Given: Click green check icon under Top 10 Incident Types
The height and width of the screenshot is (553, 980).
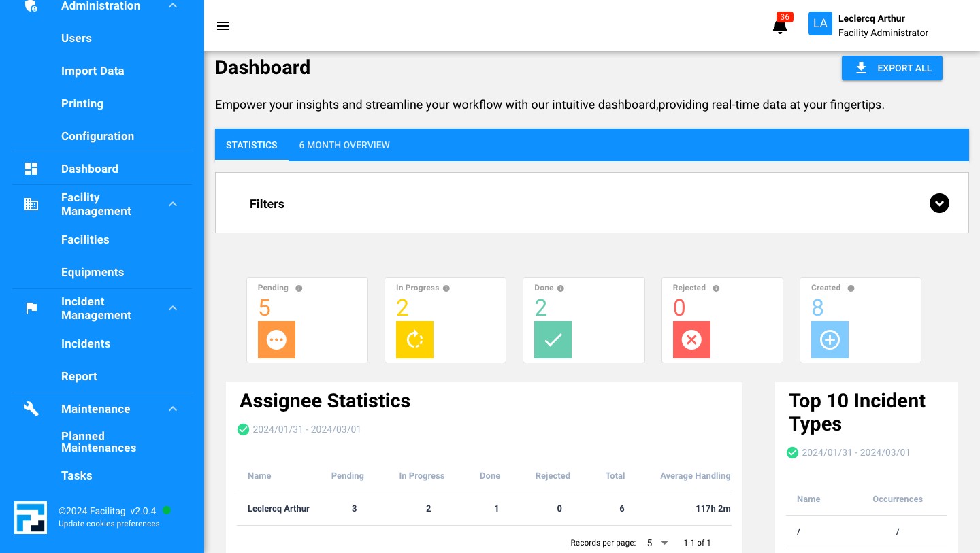Looking at the screenshot, I should pyautogui.click(x=792, y=452).
